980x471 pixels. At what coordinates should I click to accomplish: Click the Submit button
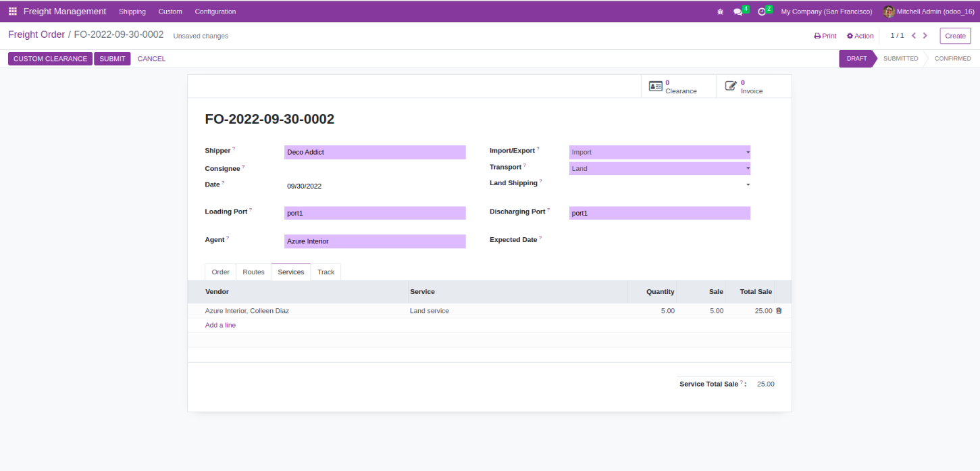112,59
